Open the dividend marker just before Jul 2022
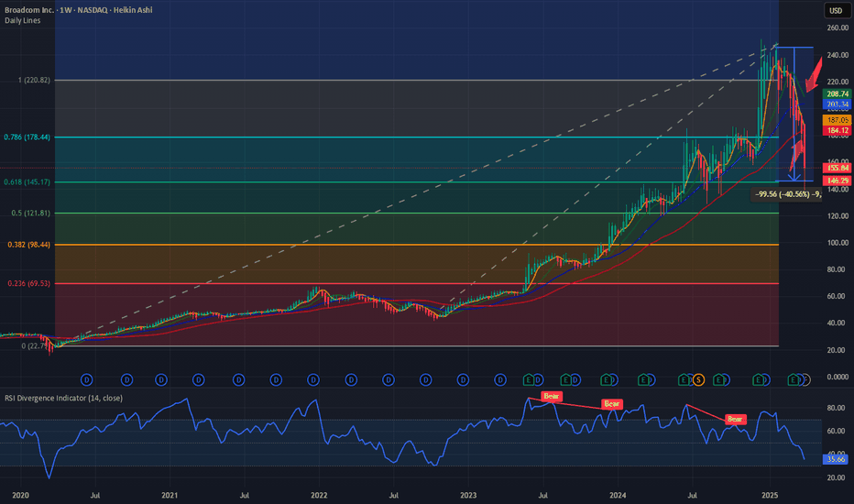Viewport: 854px width, 504px height. pyautogui.click(x=389, y=379)
